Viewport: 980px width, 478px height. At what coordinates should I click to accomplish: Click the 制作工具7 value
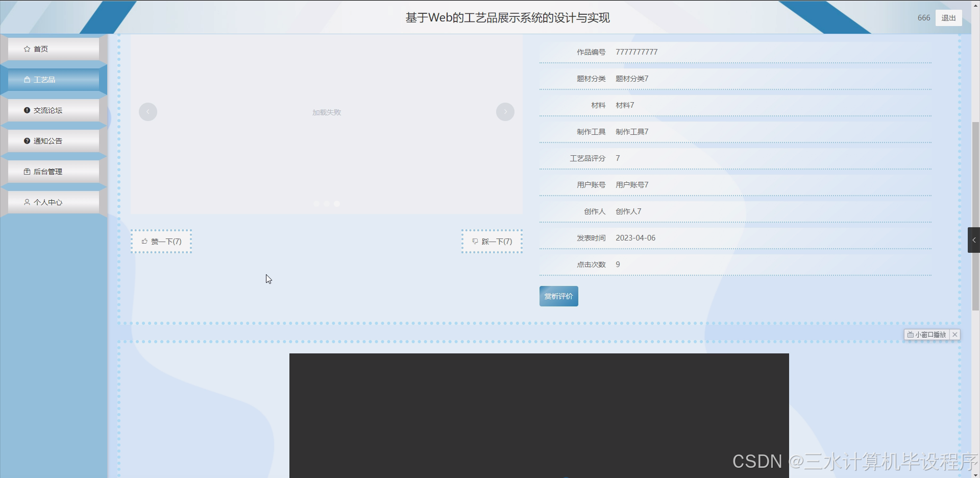coord(632,132)
